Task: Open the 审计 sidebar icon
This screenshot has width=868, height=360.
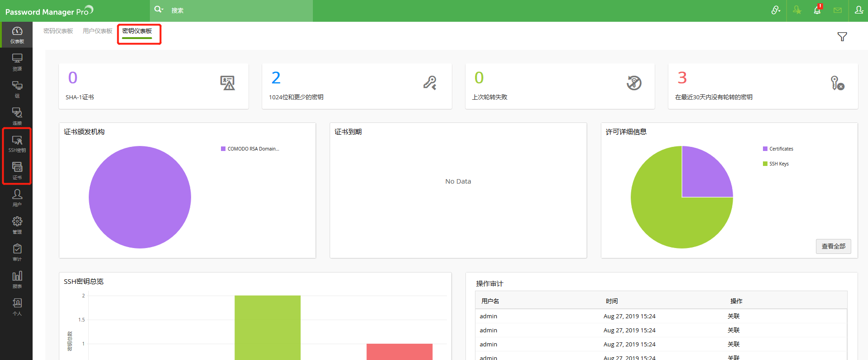Action: point(17,252)
